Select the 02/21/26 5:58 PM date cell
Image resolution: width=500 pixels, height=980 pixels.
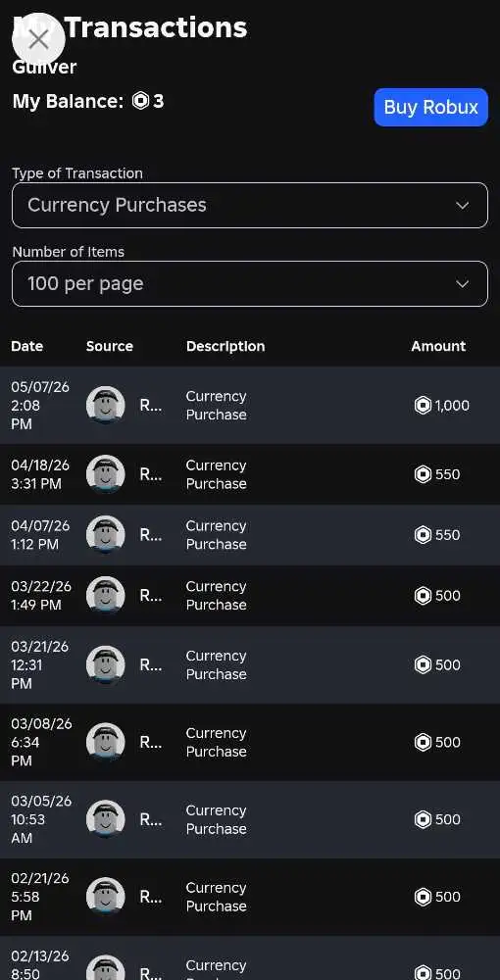point(39,897)
